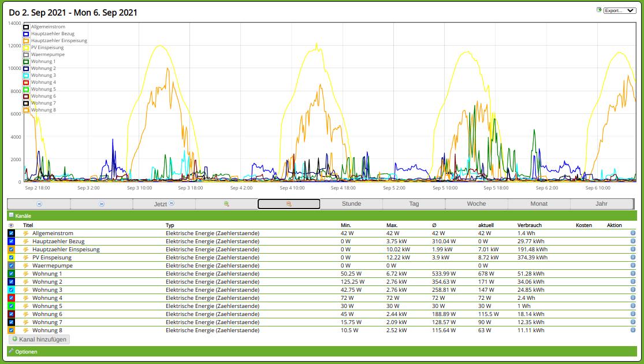This screenshot has width=644, height=364.
Task: Open the info icon for Wohnung 6
Action: click(633, 314)
